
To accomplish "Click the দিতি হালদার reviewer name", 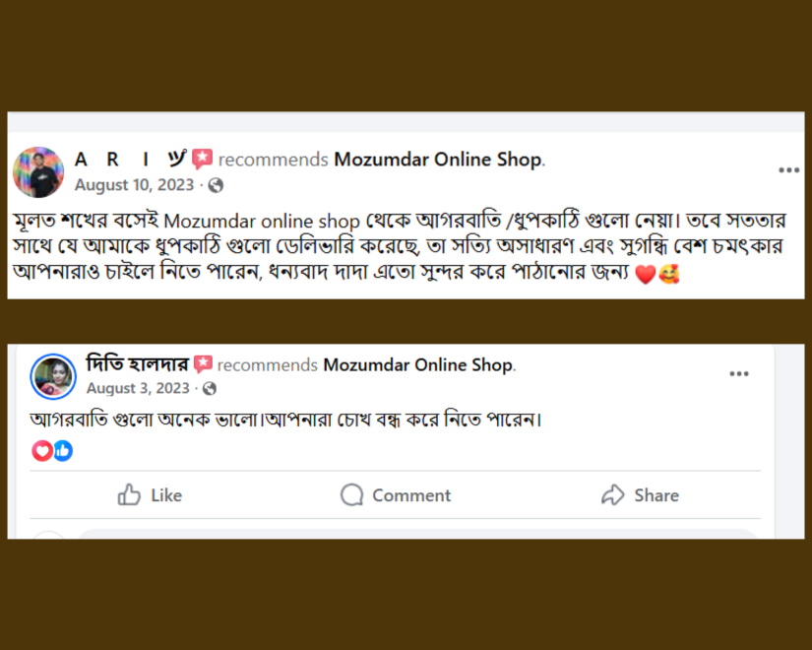I will coord(137,364).
